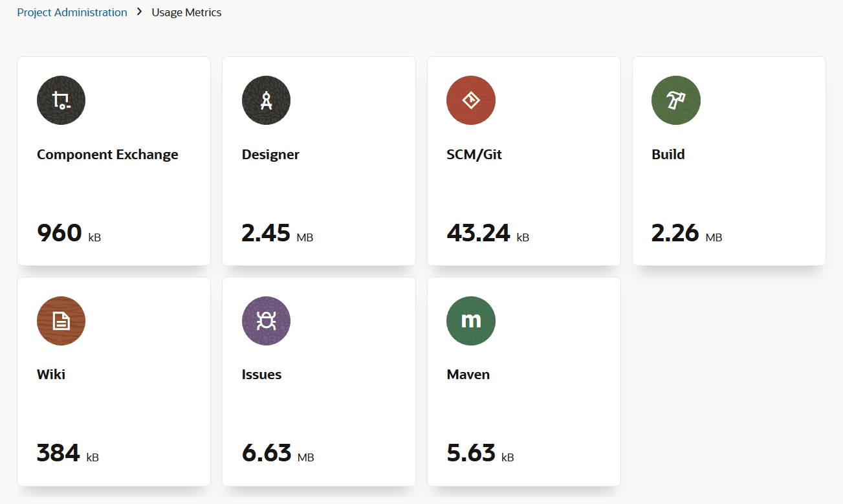843x504 pixels.
Task: Click the 6.63 MB usage value
Action: pyautogui.click(x=278, y=453)
